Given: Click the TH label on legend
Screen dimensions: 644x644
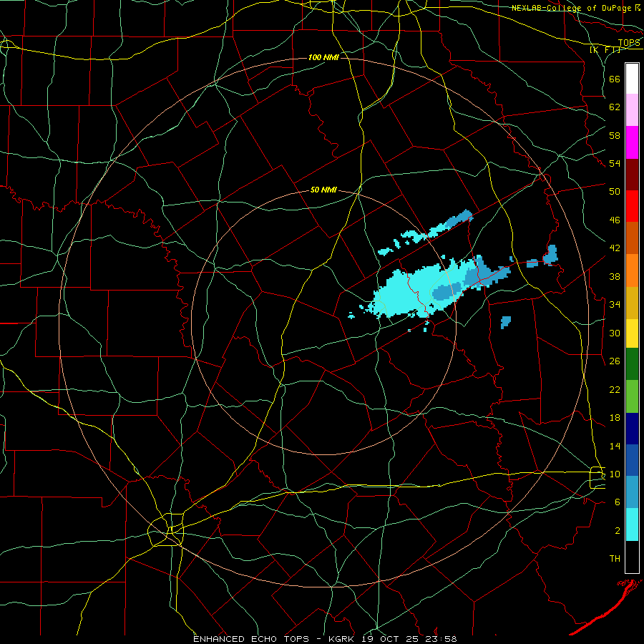Looking at the screenshot, I should point(615,559).
